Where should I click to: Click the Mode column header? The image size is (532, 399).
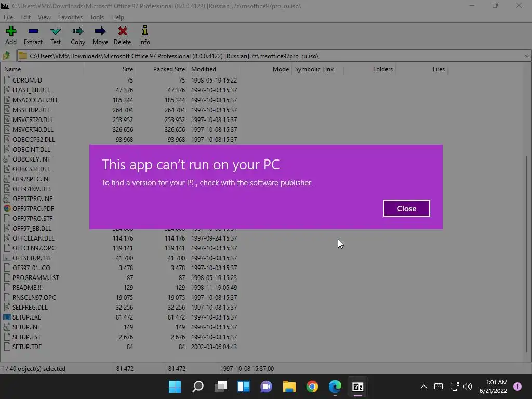coord(265,69)
